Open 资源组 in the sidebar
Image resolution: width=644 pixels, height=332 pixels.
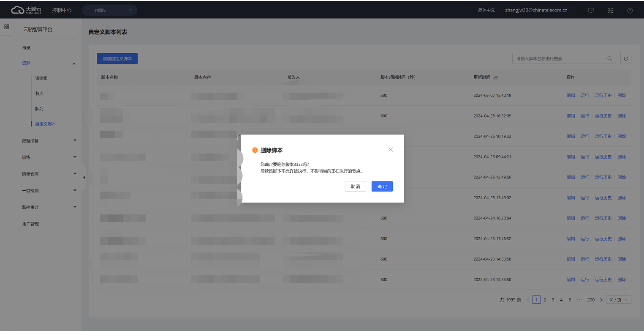pos(41,78)
